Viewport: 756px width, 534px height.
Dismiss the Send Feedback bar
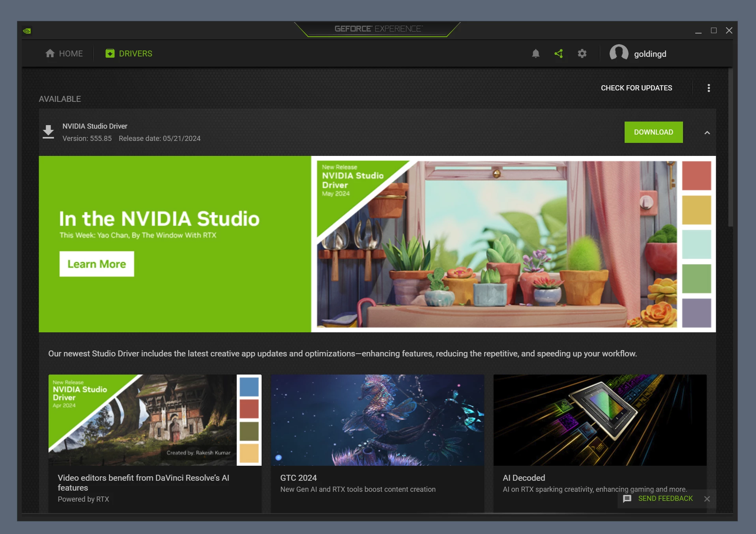coord(707,499)
